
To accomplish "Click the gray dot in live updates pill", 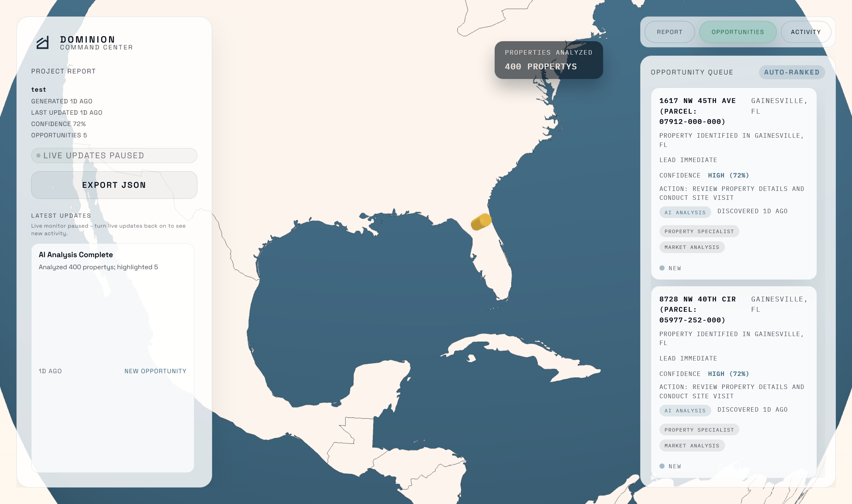I will (38, 156).
